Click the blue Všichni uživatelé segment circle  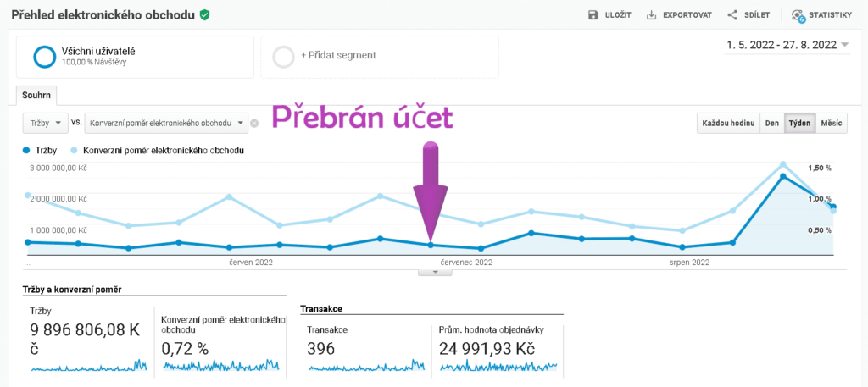click(x=44, y=57)
